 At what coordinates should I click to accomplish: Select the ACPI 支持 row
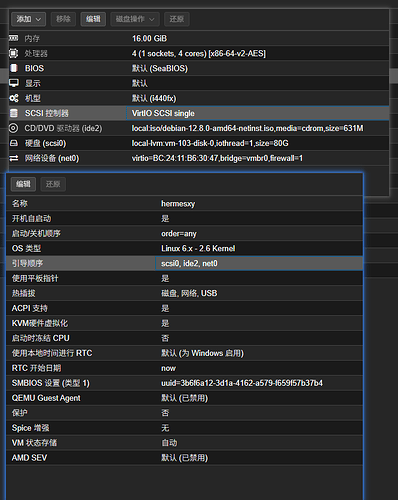pos(184,308)
